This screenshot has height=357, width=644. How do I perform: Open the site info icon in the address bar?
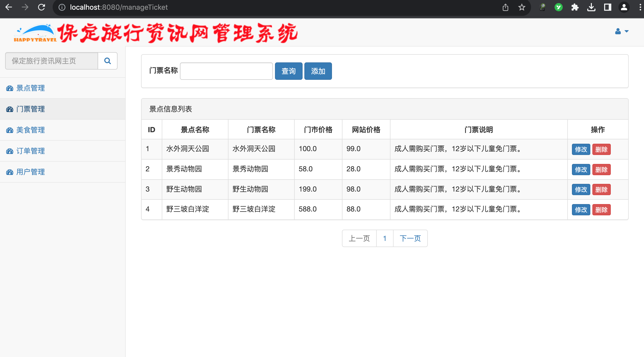(x=62, y=7)
